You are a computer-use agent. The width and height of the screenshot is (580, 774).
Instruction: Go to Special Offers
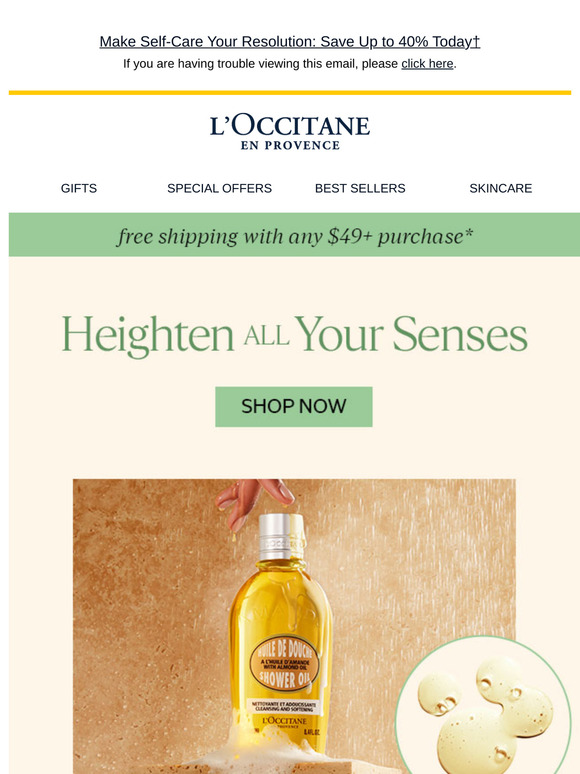(220, 188)
